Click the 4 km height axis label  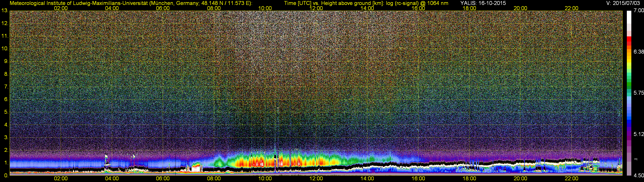click(x=6, y=125)
